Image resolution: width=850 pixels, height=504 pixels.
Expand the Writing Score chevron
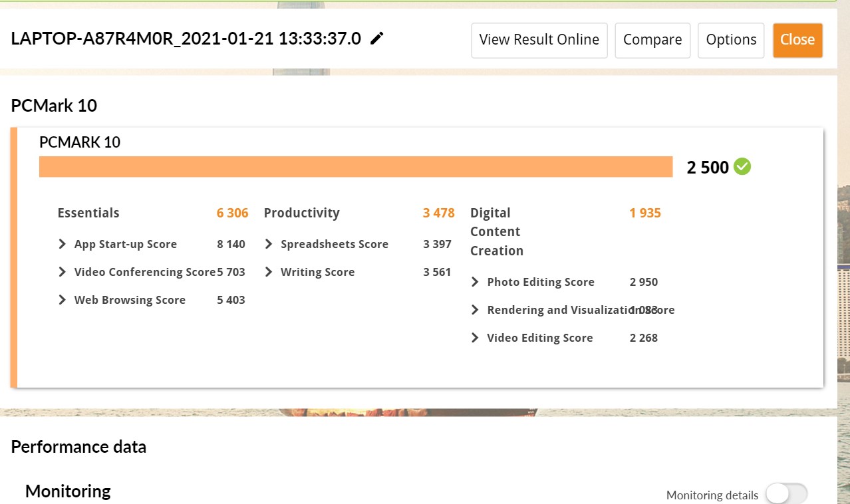pos(269,272)
